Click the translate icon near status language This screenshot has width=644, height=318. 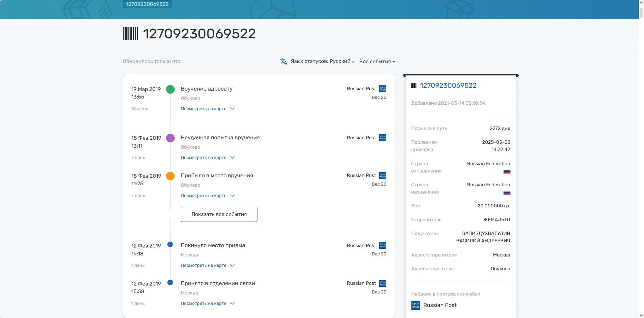point(283,62)
